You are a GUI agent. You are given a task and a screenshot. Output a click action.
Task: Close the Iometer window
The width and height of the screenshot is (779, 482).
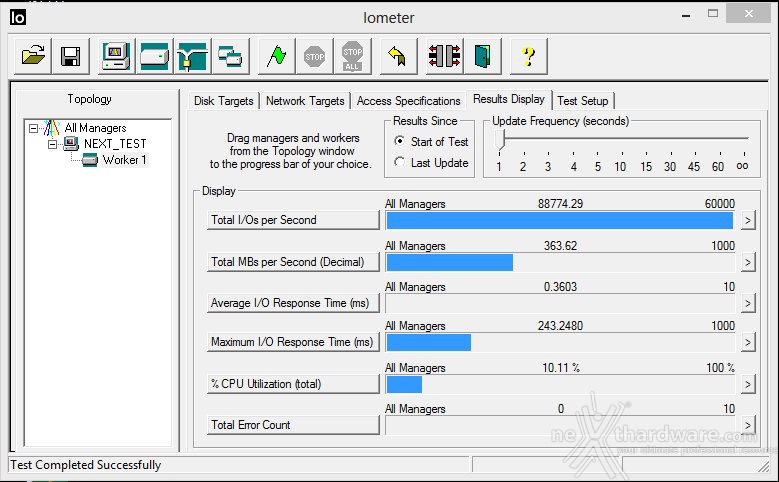(x=748, y=14)
